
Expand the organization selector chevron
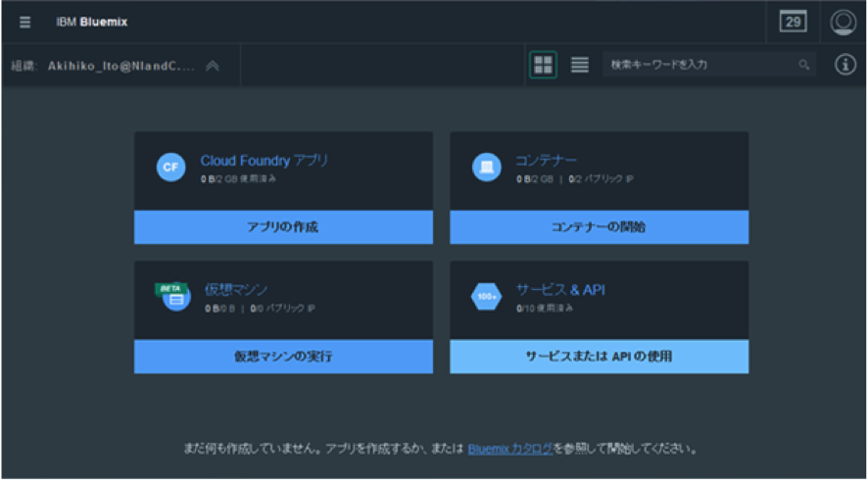point(213,66)
